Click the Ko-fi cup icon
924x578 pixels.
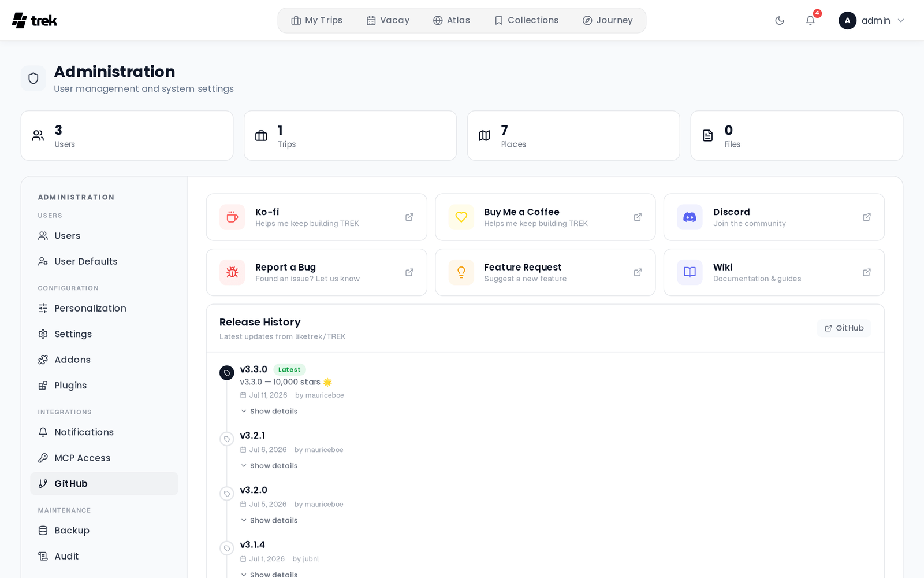(x=232, y=217)
